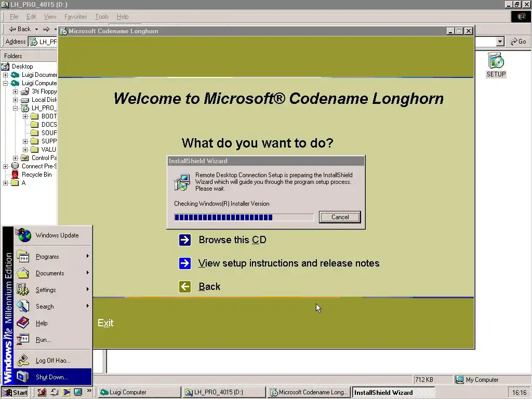Open Windows Update from Start menu
The image size is (532, 399).
52,235
